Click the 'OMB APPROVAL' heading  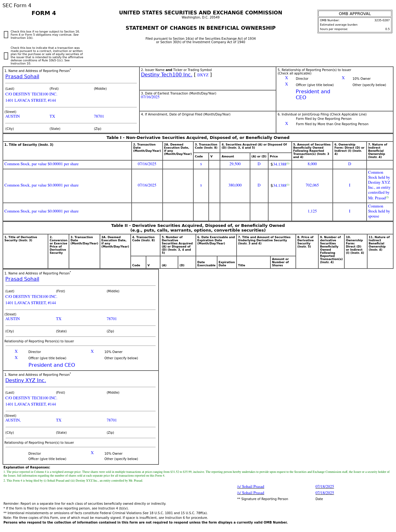point(355,14)
